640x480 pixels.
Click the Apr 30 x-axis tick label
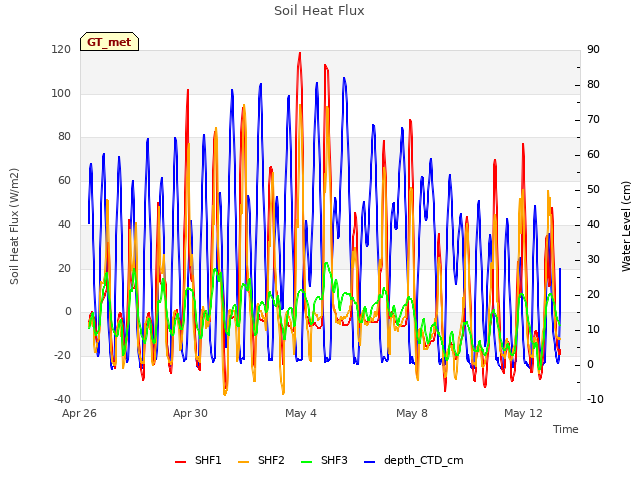(190, 413)
